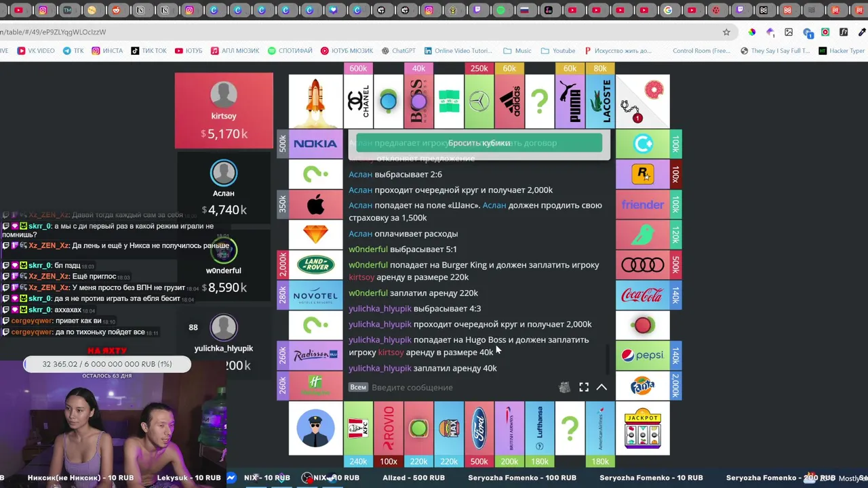Open the image downloader extension icon
Screen dimensions: 868x488
coord(789,32)
